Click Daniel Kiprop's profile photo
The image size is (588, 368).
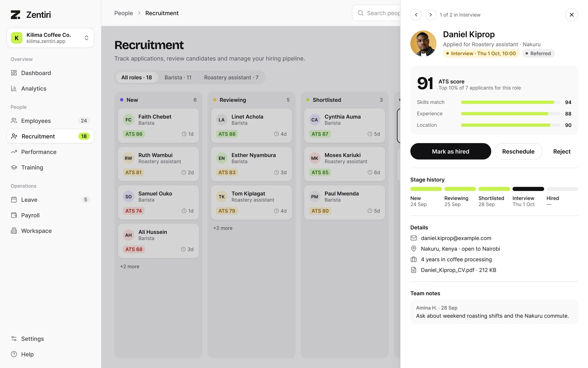423,44
